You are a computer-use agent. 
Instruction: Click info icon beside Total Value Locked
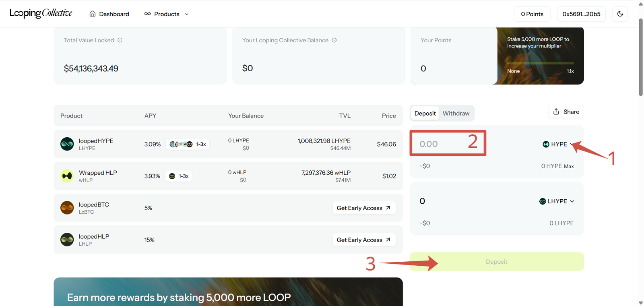coord(120,40)
